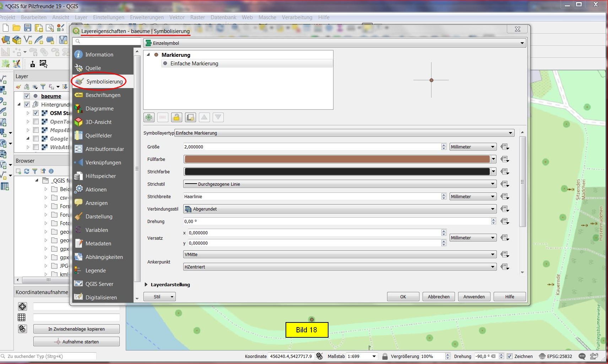Screen dimensions: 608x364
Task: Click the save project icon in toolbar
Action: click(x=28, y=28)
